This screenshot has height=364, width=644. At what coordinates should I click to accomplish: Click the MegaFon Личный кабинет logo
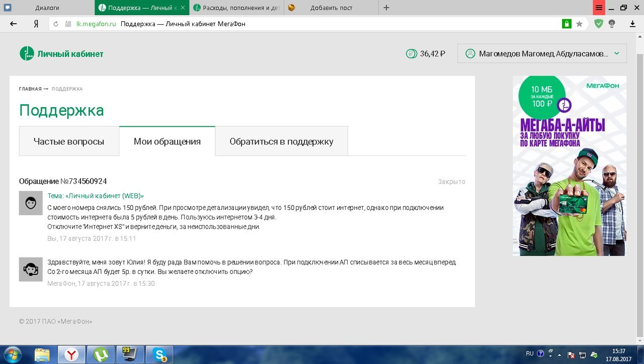point(61,53)
